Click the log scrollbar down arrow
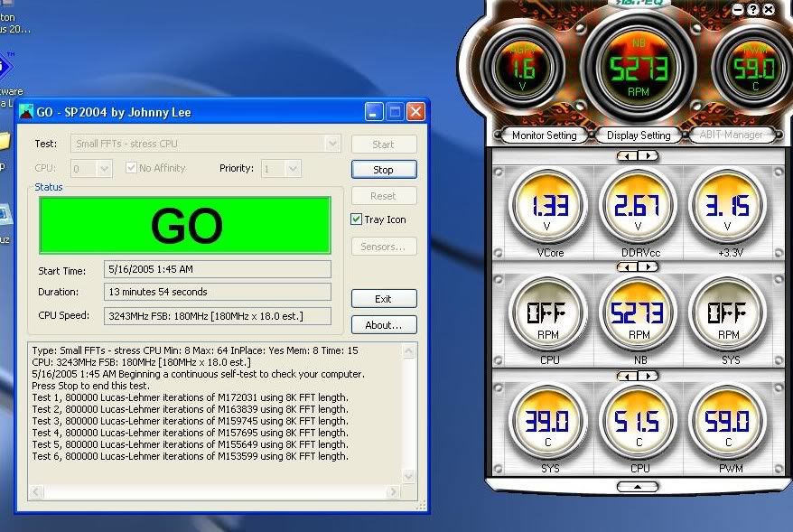The height and width of the screenshot is (532, 793). [409, 476]
